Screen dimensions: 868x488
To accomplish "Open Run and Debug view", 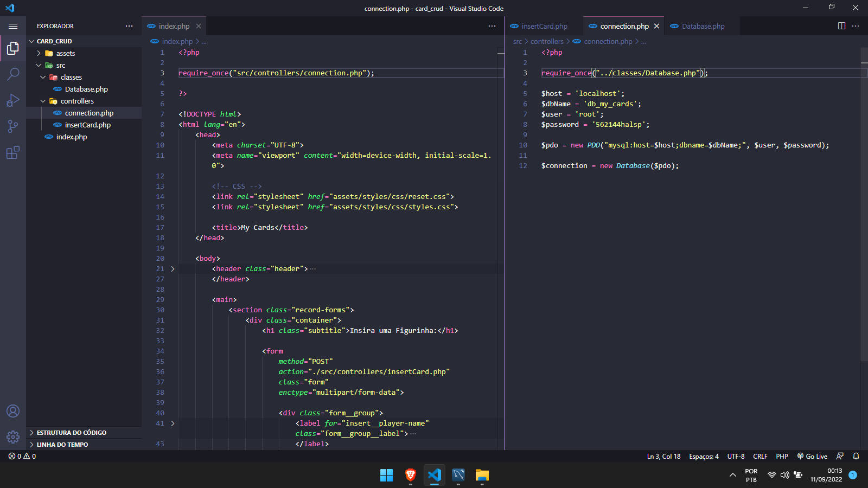I will [x=13, y=100].
